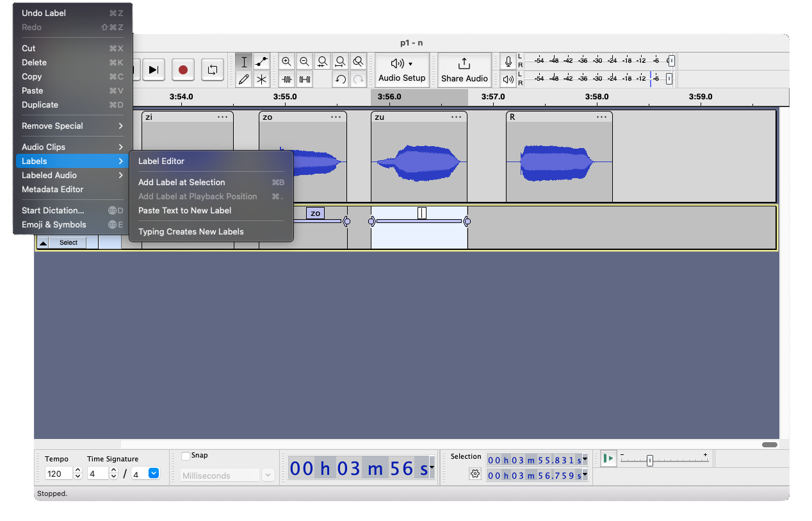Viewport: 812px width, 521px height.
Task: Open the selection end time format dropdown
Action: click(585, 475)
